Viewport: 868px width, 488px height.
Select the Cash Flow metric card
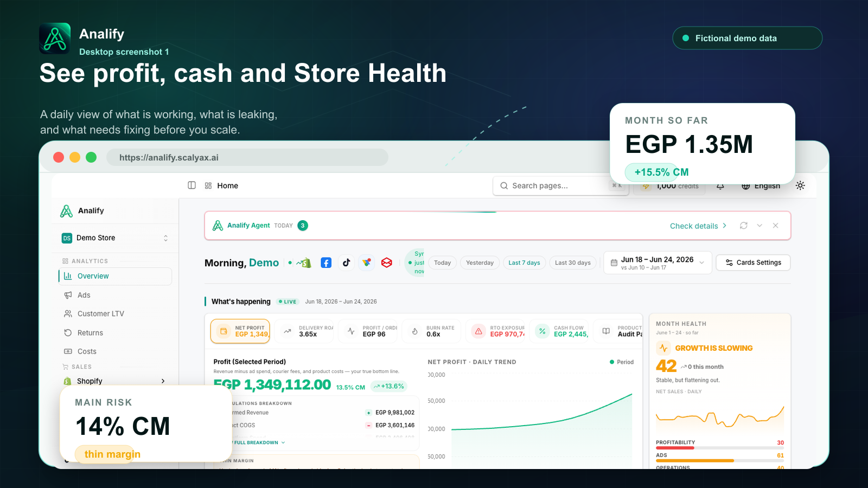coord(559,331)
